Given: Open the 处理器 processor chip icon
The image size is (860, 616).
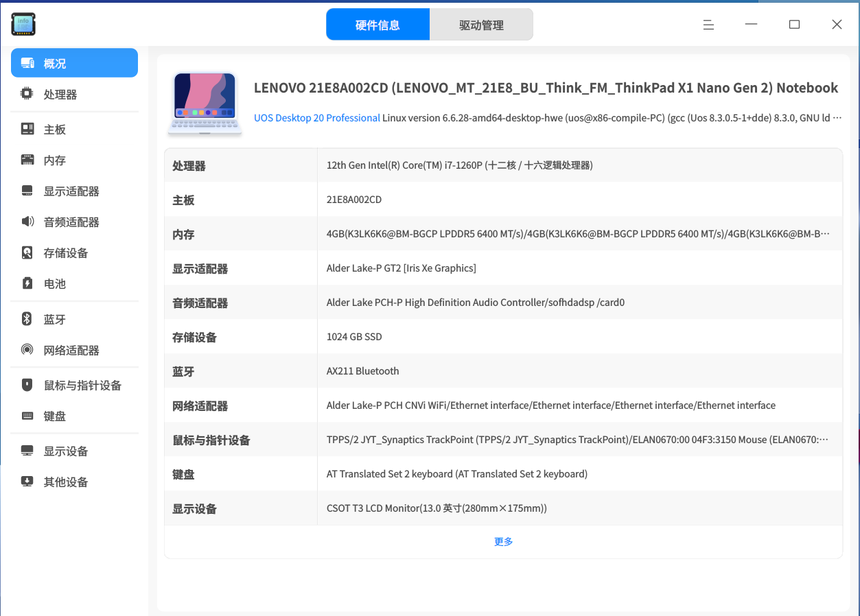Looking at the screenshot, I should (x=27, y=94).
